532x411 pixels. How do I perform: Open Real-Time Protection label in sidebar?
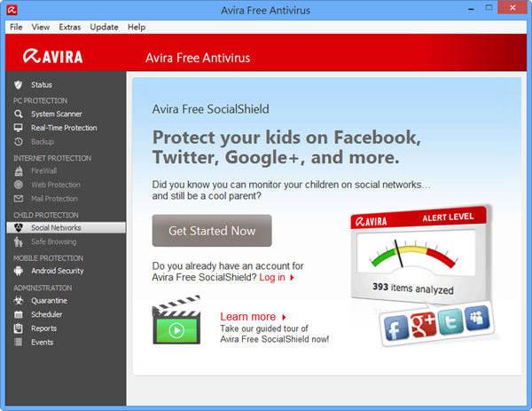(x=64, y=128)
